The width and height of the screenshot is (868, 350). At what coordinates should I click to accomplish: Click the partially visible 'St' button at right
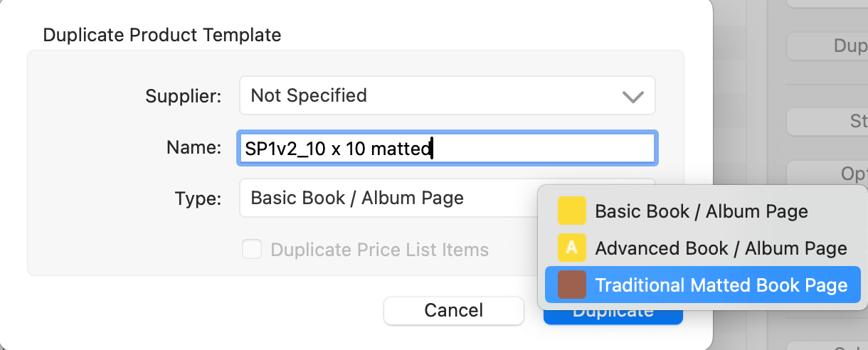tap(829, 122)
